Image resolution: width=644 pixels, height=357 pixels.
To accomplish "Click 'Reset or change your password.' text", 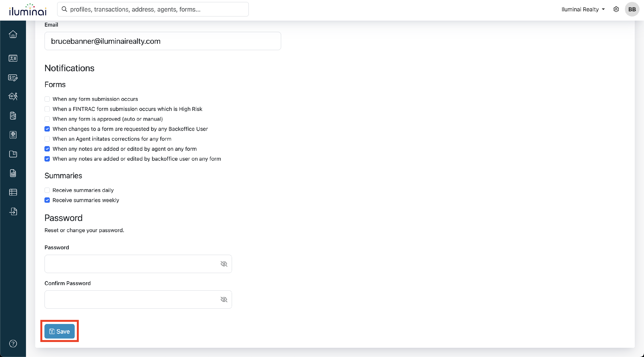I will point(84,230).
